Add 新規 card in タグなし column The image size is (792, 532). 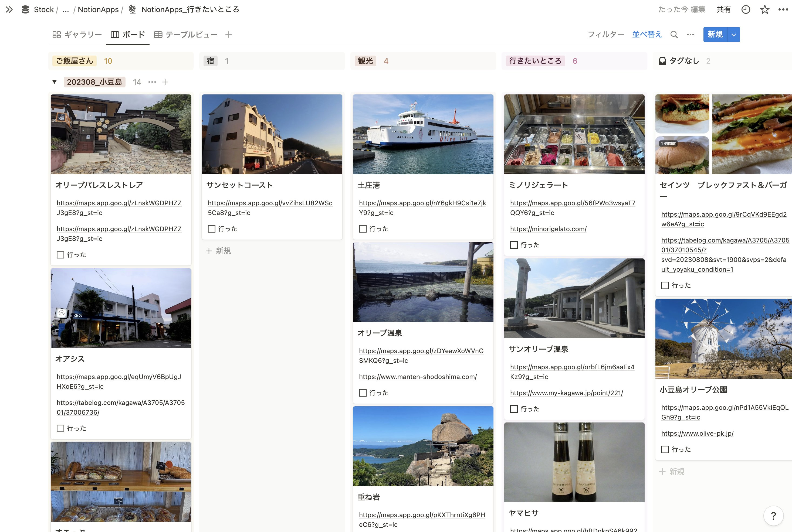[672, 472]
